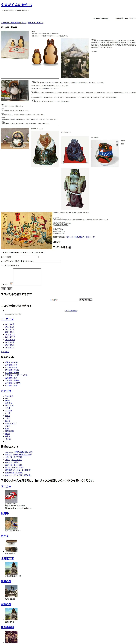This screenshot has width=136, height=644.
Task: Open comment link グンマの昔：綾戸穴道
Action: click(x=22, y=475)
